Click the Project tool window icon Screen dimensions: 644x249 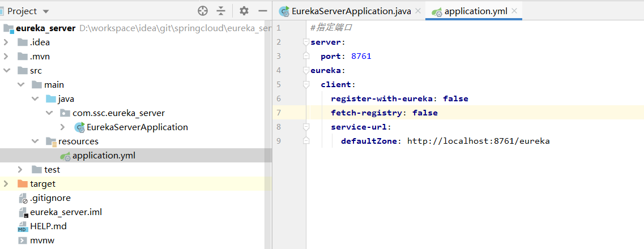coord(2,11)
